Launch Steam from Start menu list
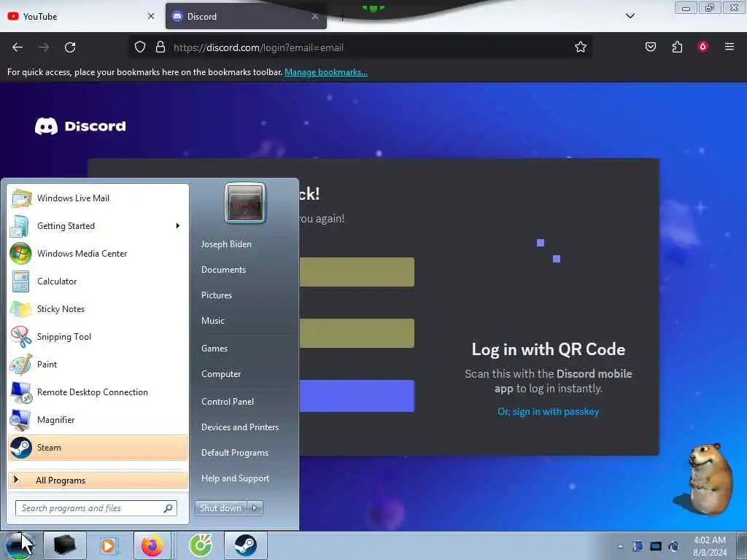 coord(98,448)
